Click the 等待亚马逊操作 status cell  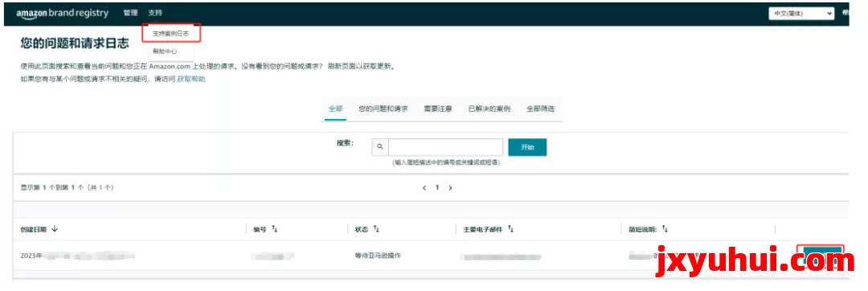tap(379, 256)
